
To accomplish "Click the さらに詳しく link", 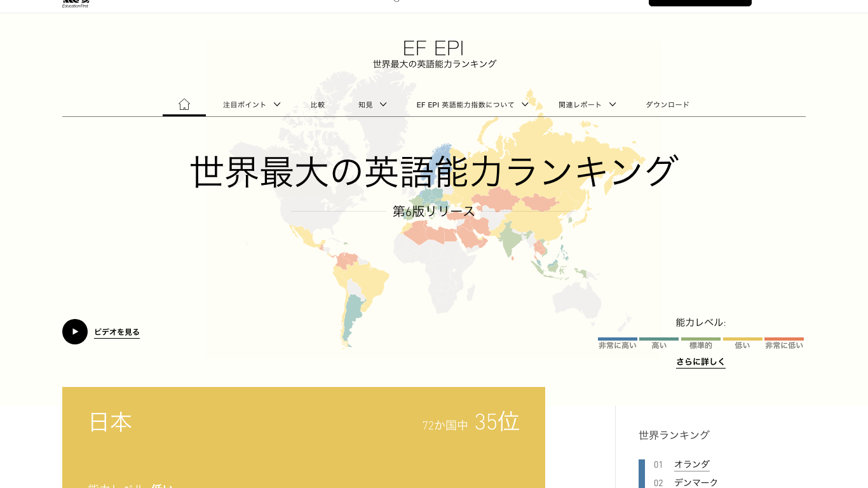I will (x=701, y=362).
